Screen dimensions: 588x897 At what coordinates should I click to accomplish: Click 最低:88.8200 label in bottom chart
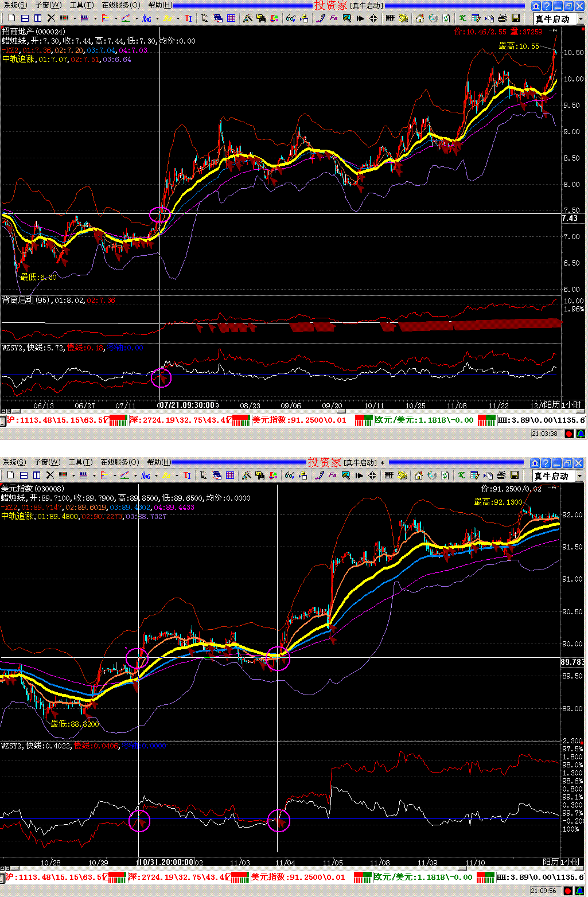point(75,724)
